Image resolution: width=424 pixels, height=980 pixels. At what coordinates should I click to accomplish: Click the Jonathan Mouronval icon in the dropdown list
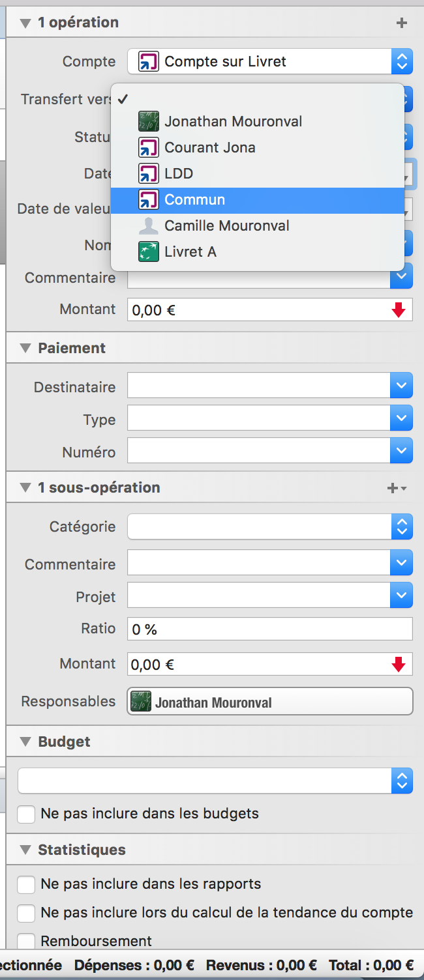149,121
